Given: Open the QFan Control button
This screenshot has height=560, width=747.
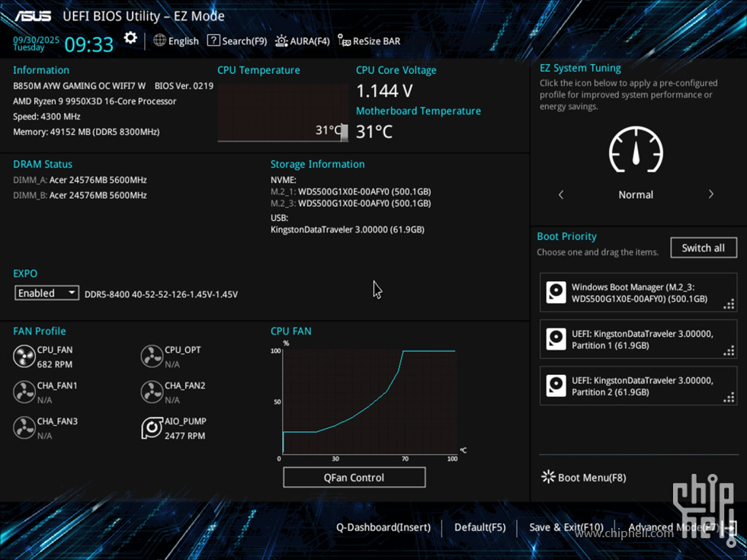Looking at the screenshot, I should [354, 478].
